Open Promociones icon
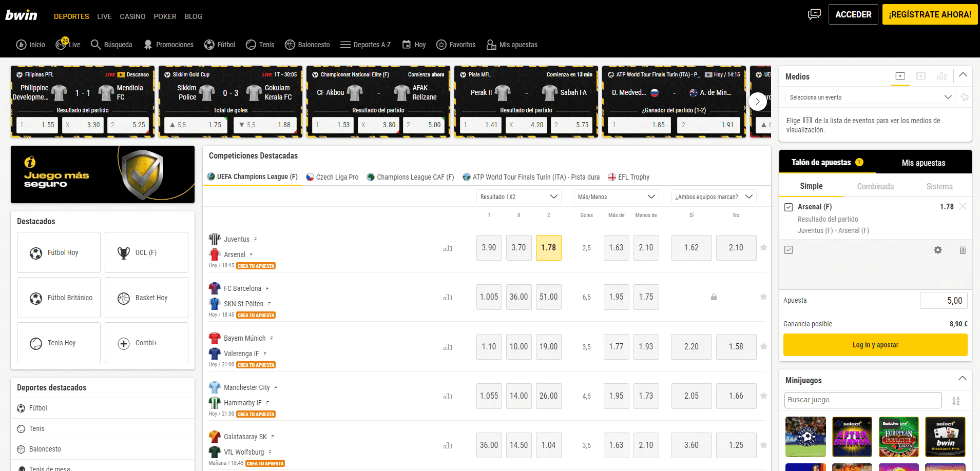The image size is (980, 471). click(168, 45)
